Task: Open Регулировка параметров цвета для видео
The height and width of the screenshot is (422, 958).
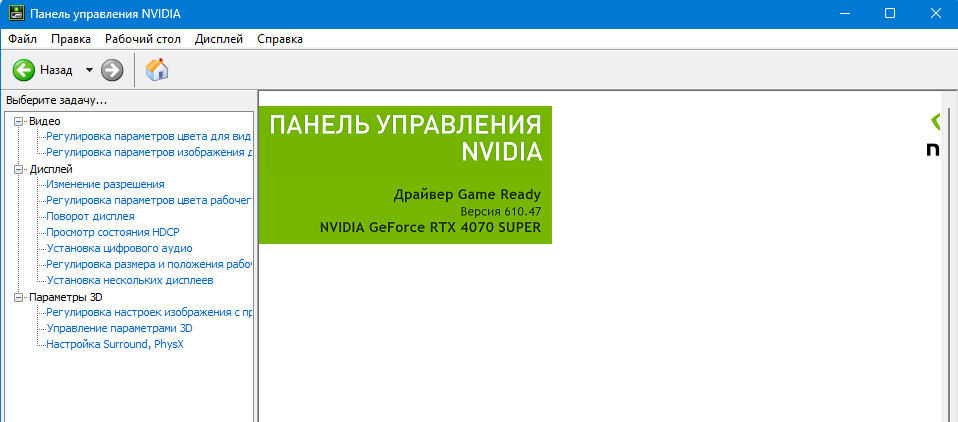Action: [149, 136]
